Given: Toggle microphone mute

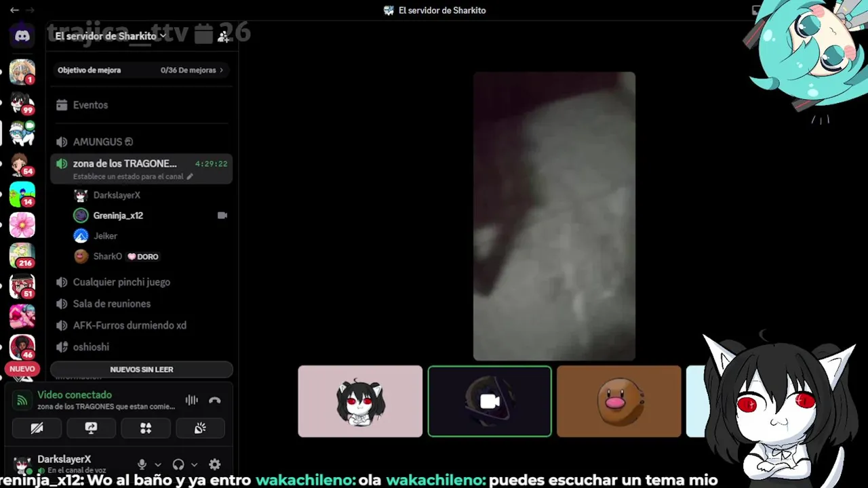Looking at the screenshot, I should (142, 464).
